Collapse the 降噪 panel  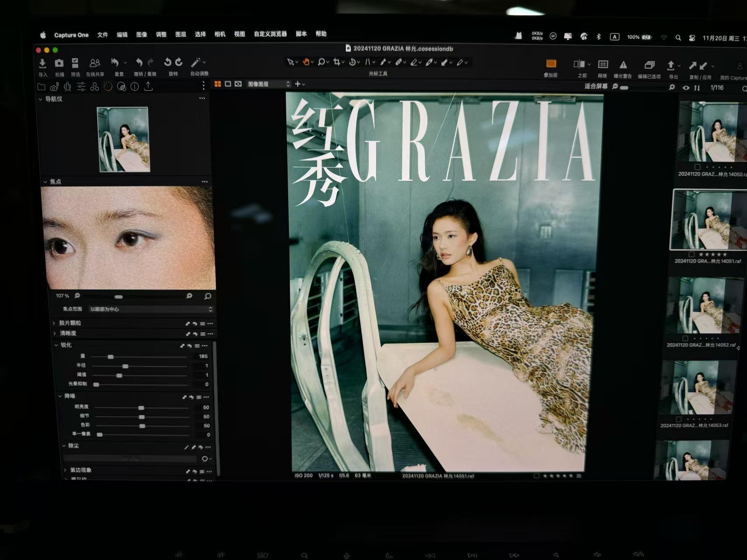pos(60,396)
